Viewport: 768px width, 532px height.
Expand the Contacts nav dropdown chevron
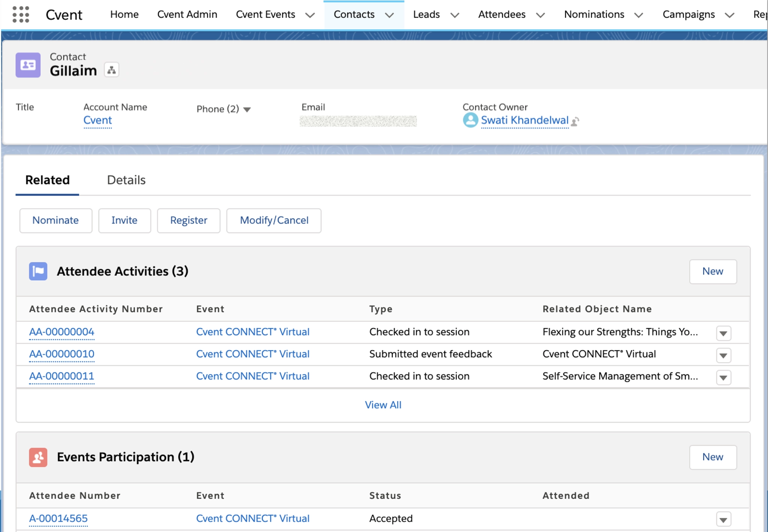point(390,15)
